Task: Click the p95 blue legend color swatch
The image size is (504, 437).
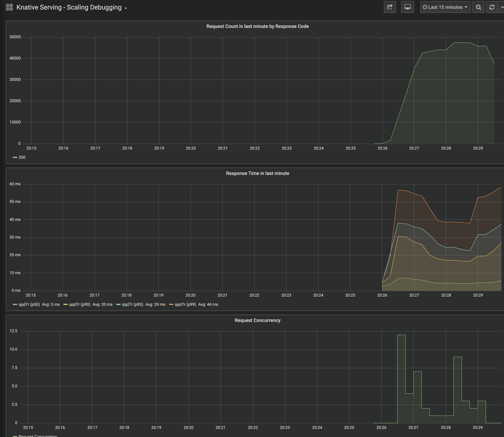Action: (x=118, y=304)
